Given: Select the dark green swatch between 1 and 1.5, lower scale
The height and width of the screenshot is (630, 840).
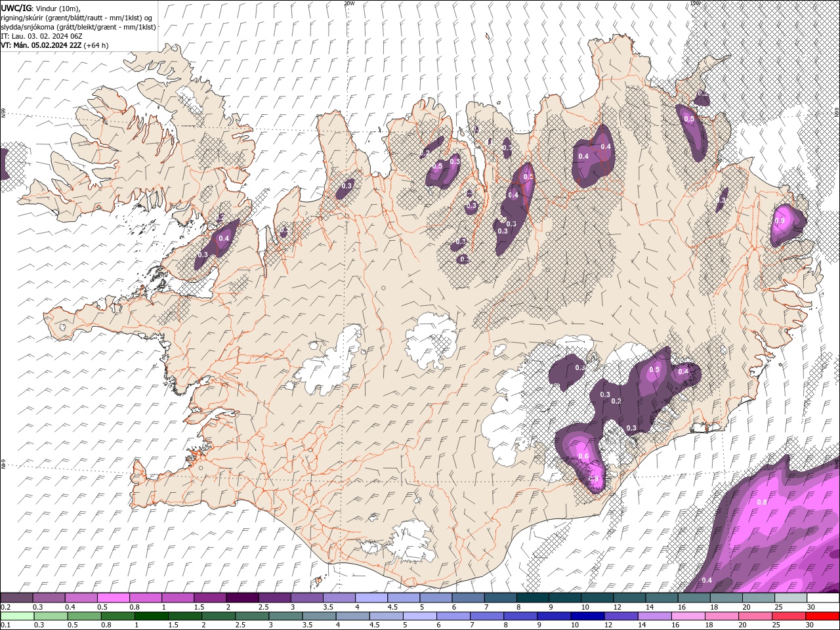Looking at the screenshot, I should [152, 616].
